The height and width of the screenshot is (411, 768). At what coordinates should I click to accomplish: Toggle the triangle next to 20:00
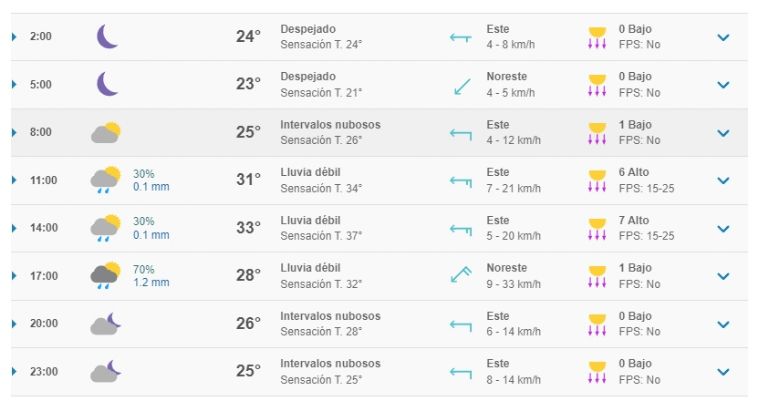[14, 324]
